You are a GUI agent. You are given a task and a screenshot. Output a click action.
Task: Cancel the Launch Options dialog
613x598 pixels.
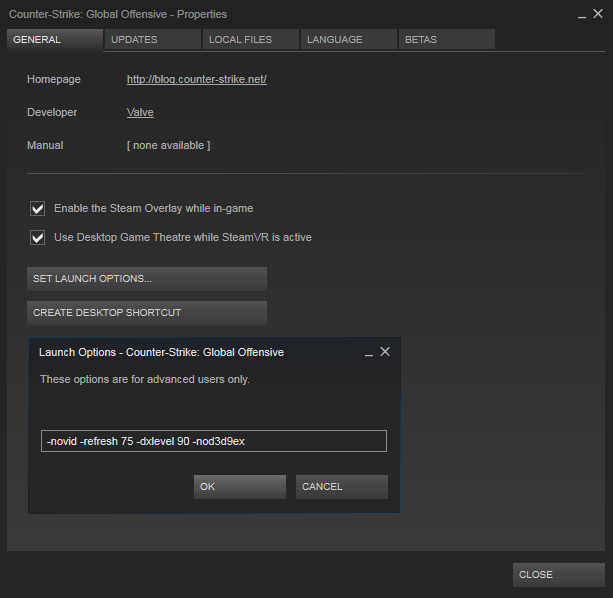click(x=342, y=487)
